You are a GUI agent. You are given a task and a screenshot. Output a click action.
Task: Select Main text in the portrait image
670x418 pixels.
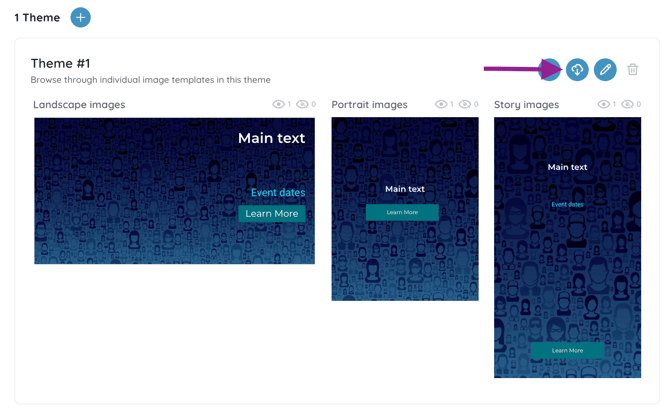tap(405, 188)
